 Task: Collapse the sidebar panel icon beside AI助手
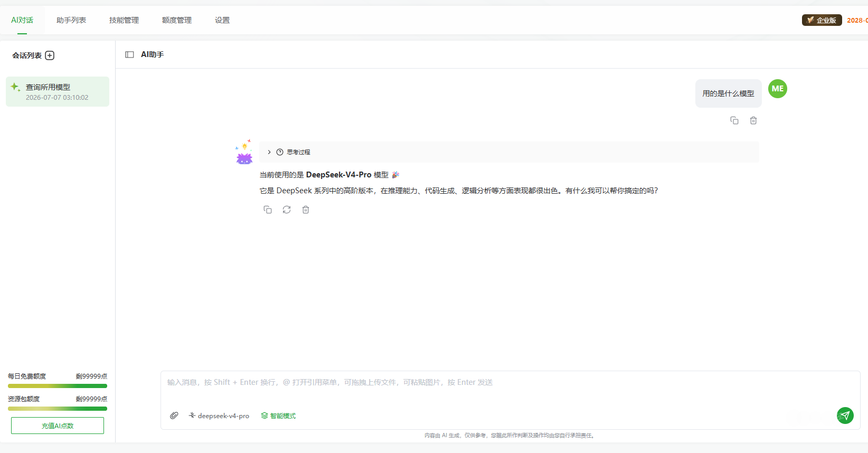click(129, 54)
